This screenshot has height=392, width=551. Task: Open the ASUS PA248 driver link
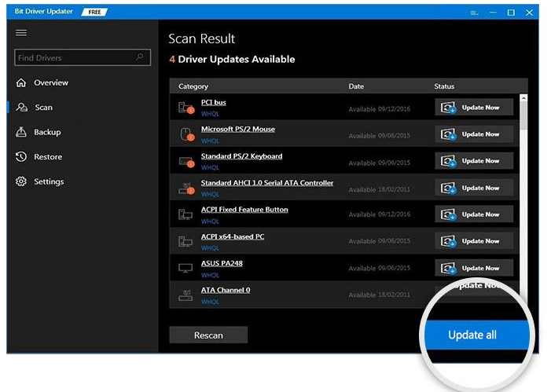[222, 263]
